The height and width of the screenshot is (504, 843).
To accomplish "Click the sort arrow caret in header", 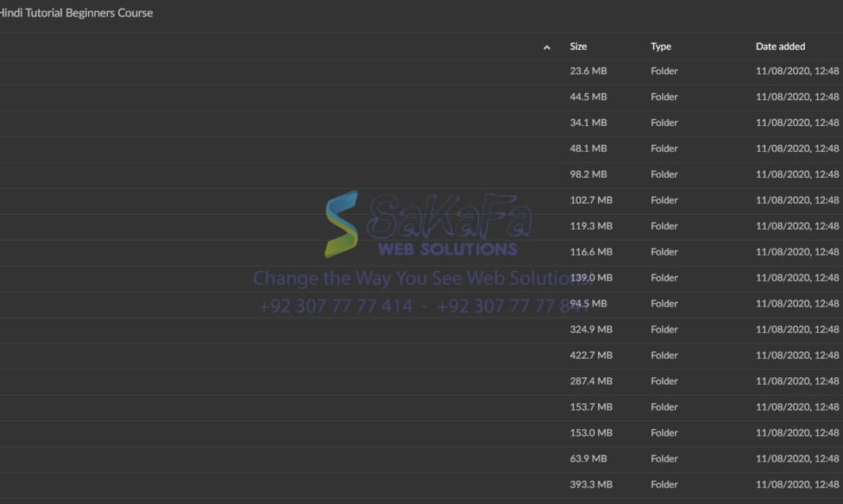I will pyautogui.click(x=546, y=48).
